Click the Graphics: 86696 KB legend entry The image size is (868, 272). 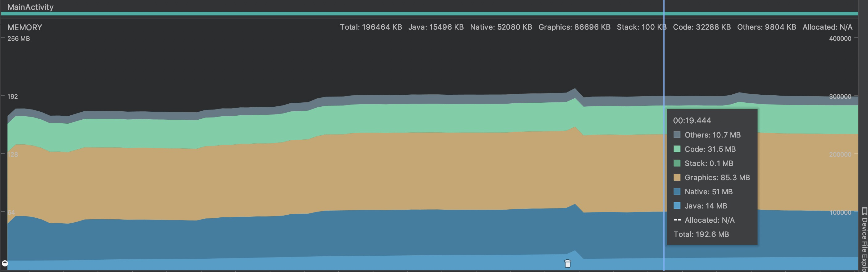click(574, 27)
